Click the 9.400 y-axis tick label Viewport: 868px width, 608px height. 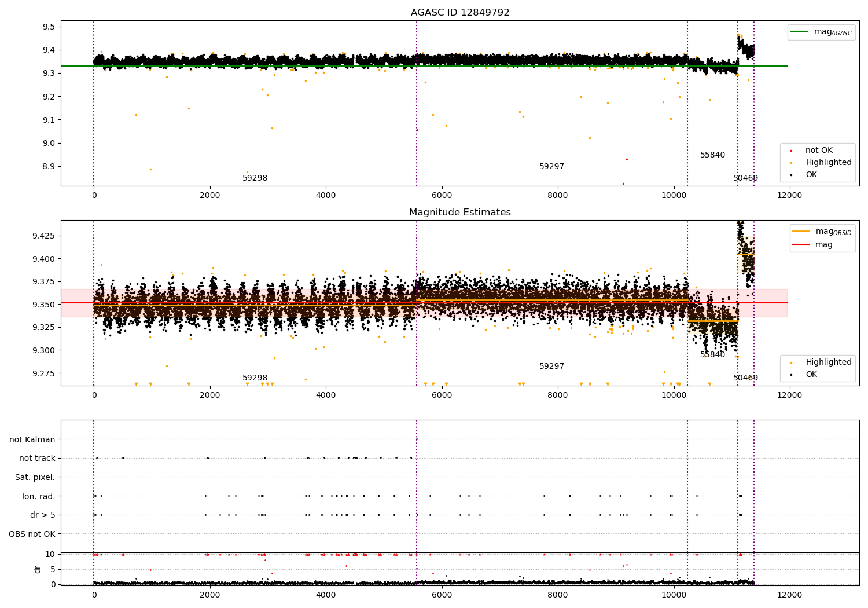pos(43,259)
